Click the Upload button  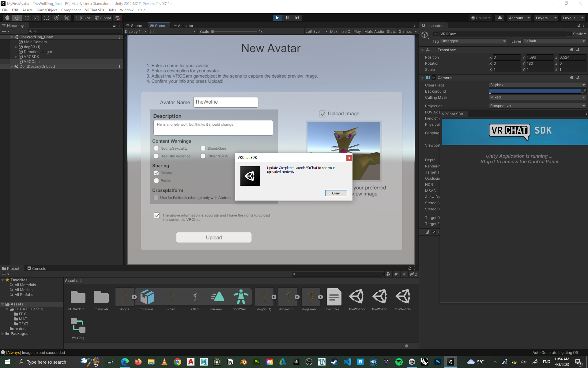click(214, 237)
